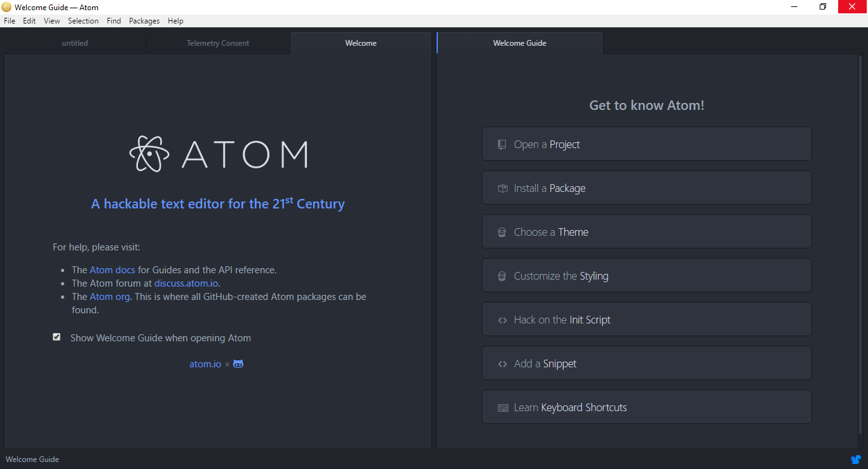Expand the Customize the Styling section

[x=646, y=275]
